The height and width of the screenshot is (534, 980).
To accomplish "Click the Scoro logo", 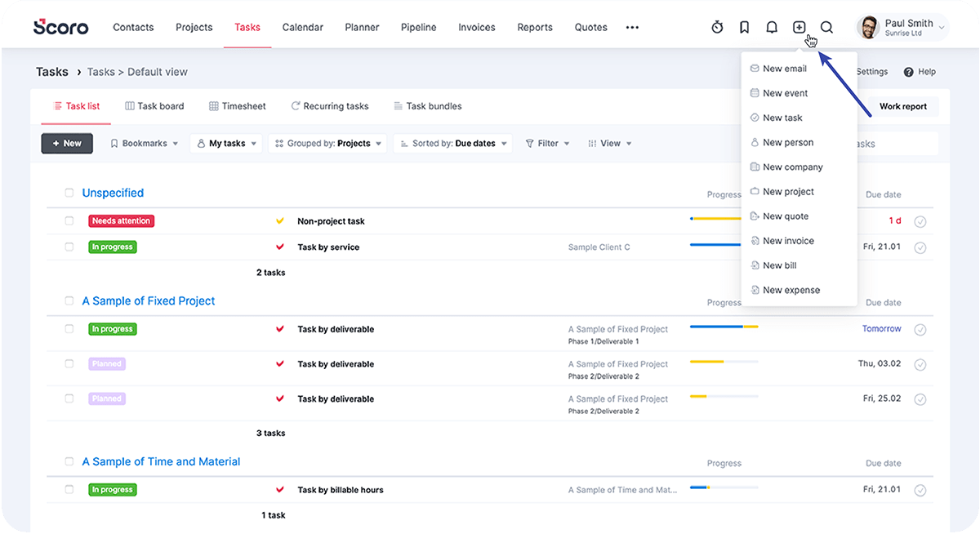I will 61,27.
